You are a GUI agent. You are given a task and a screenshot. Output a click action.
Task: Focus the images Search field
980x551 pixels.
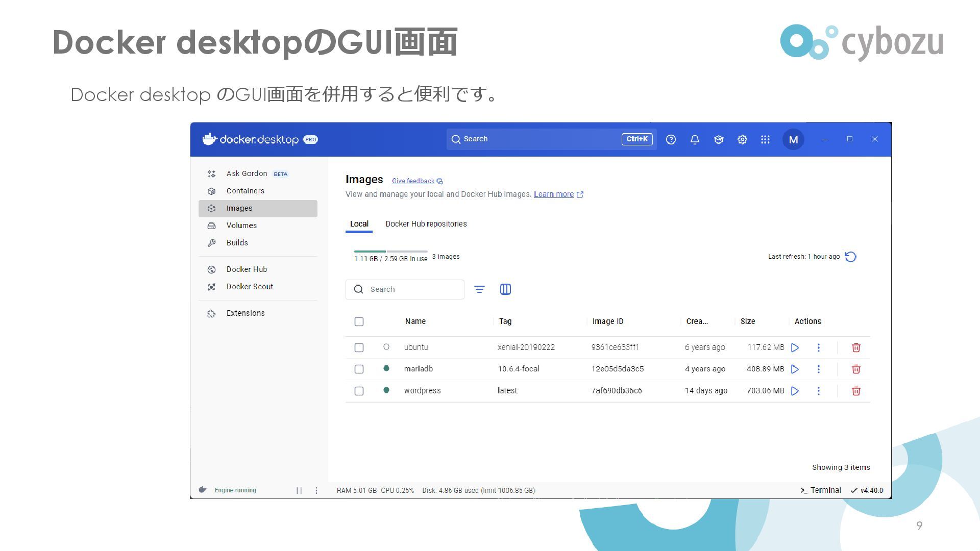click(x=405, y=289)
